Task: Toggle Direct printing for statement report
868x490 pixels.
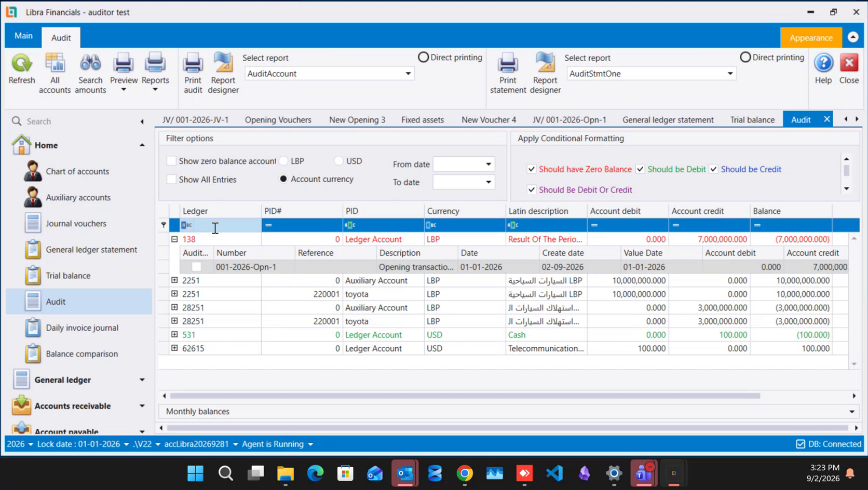Action: (x=745, y=57)
